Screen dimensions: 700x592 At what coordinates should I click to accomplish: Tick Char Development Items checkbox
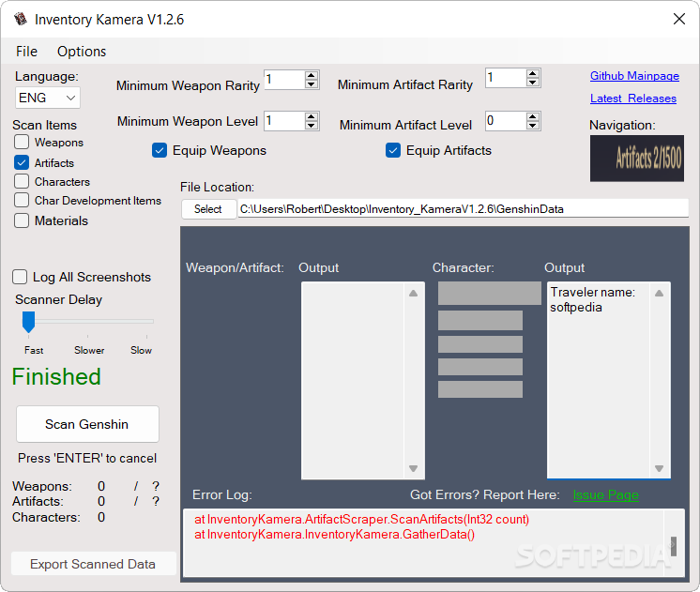[22, 200]
